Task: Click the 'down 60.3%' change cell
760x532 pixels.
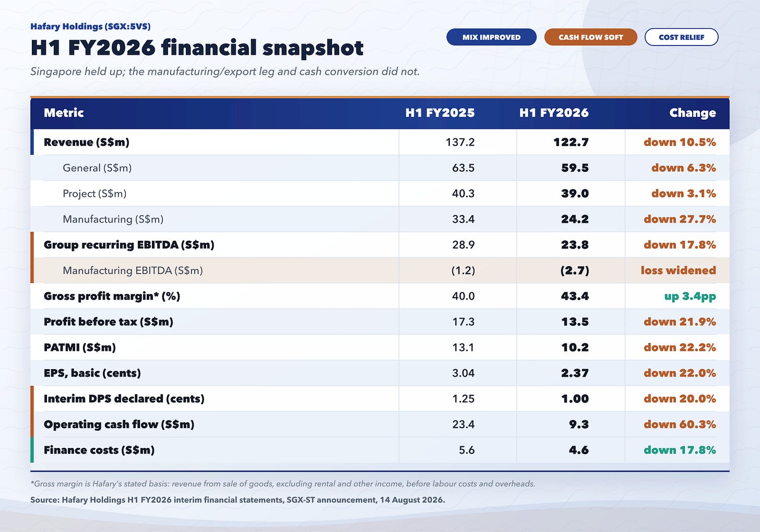Action: tap(680, 424)
